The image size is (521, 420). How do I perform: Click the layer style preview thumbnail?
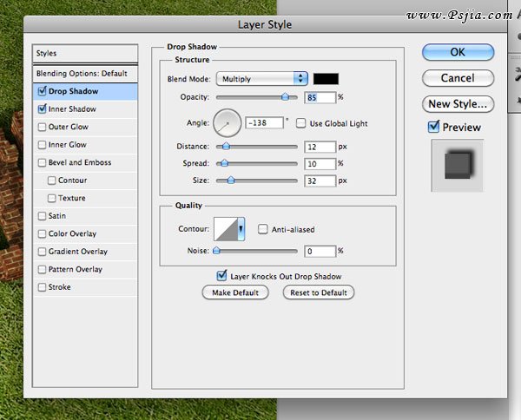pyautogui.click(x=457, y=164)
